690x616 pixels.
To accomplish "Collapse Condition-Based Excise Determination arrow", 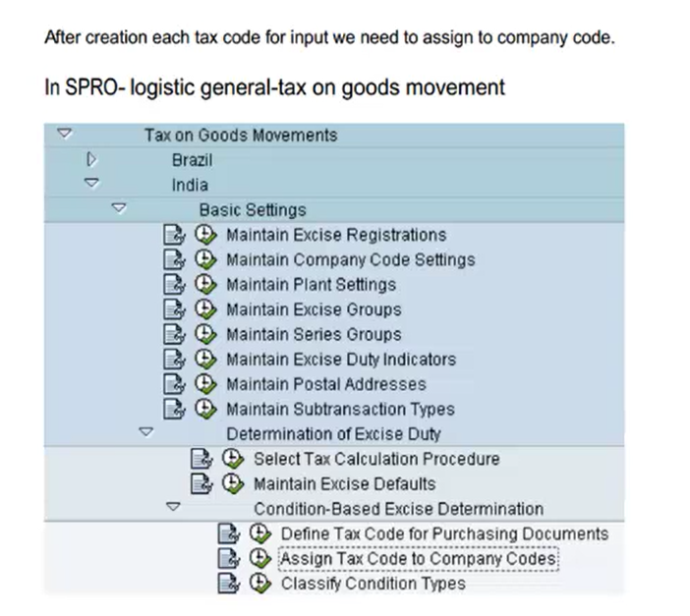I will [173, 507].
